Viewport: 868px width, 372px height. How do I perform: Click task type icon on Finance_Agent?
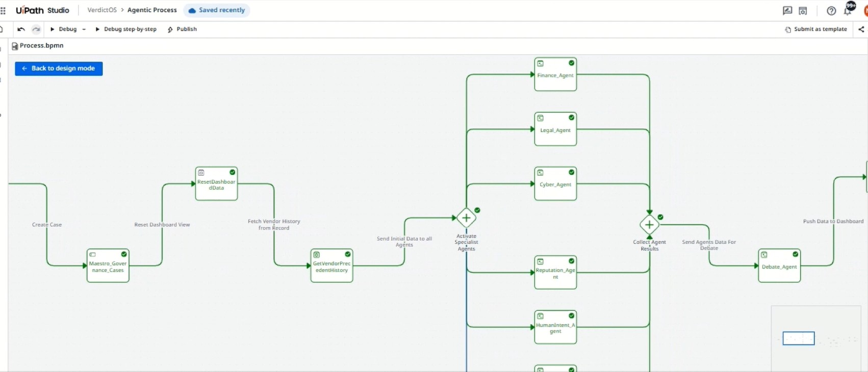tap(541, 64)
